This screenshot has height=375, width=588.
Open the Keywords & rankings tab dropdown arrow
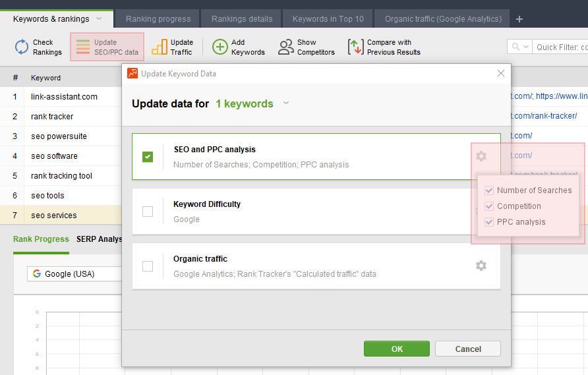pos(99,18)
